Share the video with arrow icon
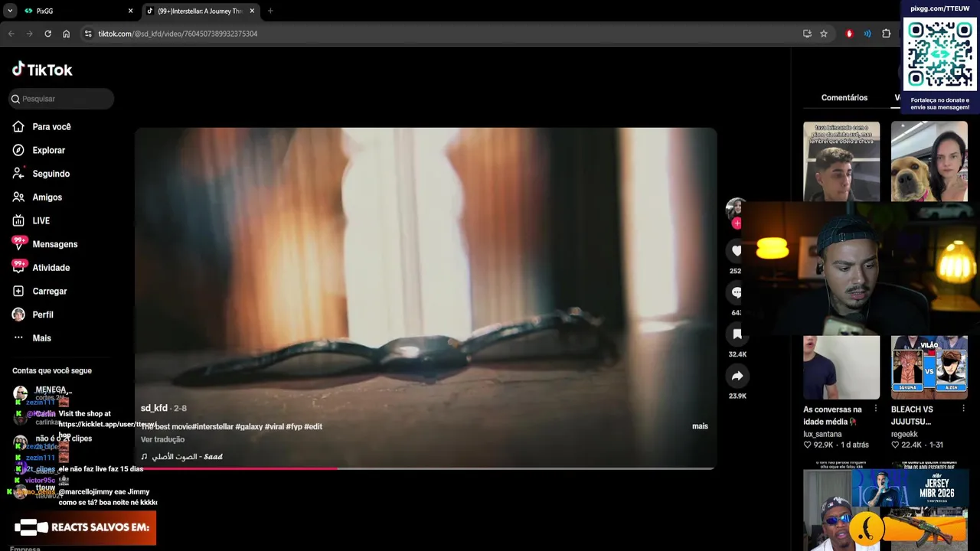The width and height of the screenshot is (980, 551). click(x=737, y=376)
